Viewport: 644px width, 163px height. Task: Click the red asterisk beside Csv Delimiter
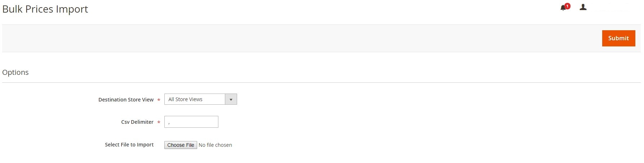(159, 122)
